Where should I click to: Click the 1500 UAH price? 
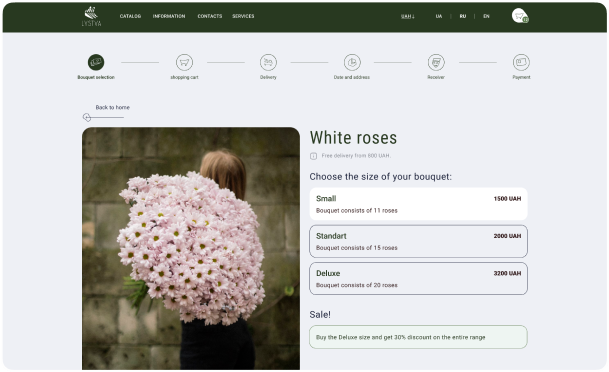507,199
